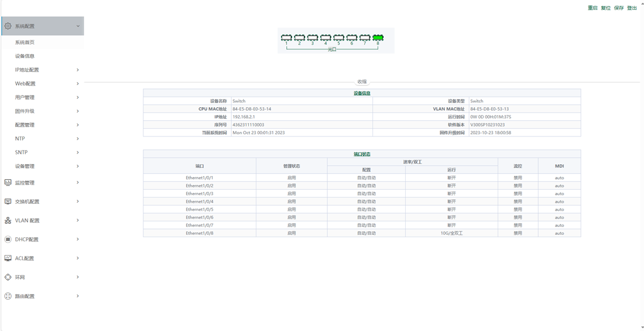Click port 7 icon in panel diagram
Image resolution: width=644 pixels, height=331 pixels.
click(x=365, y=37)
